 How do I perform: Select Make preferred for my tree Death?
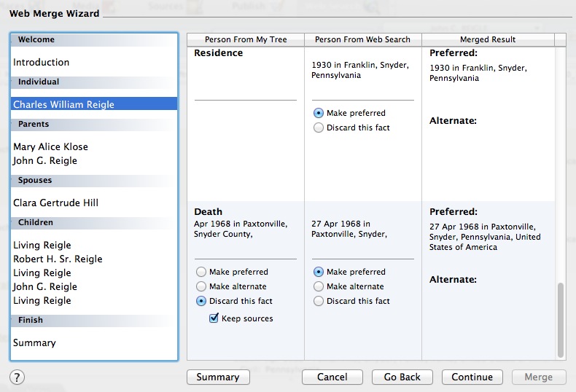[201, 272]
